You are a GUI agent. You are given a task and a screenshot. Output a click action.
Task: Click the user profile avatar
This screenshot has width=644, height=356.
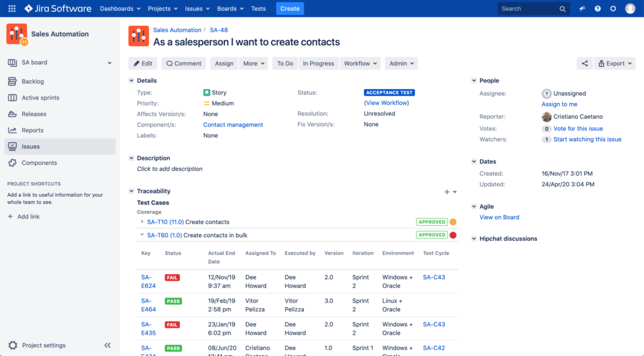(630, 9)
